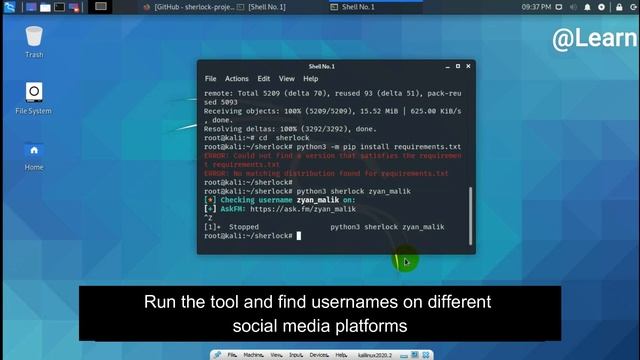
Task: Minimize the VM via VirtualBox toolbar
Action: 404,356
